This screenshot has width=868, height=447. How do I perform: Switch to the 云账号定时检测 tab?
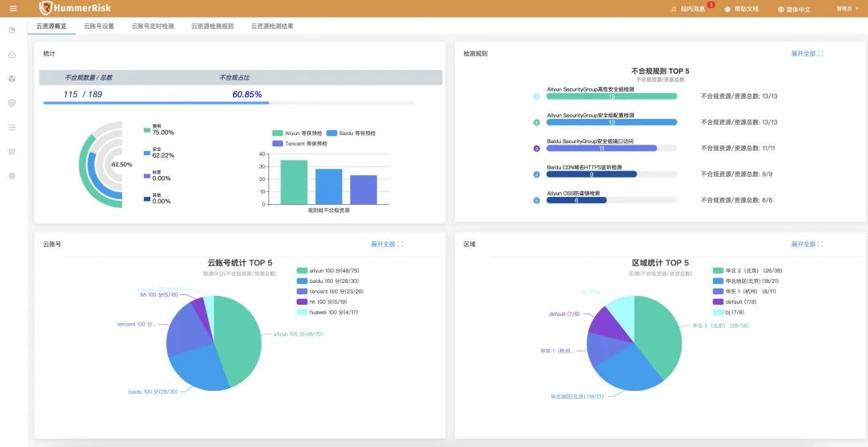(x=152, y=26)
